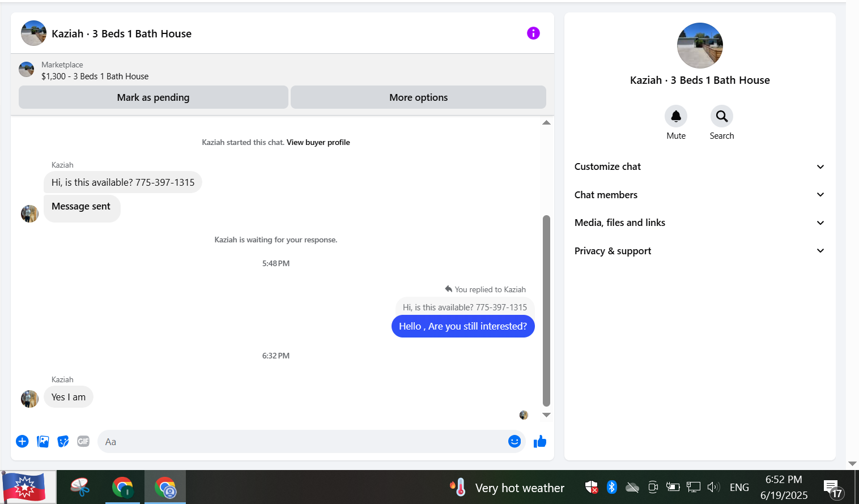
Task: Expand Privacy & support section
Action: [x=700, y=251]
